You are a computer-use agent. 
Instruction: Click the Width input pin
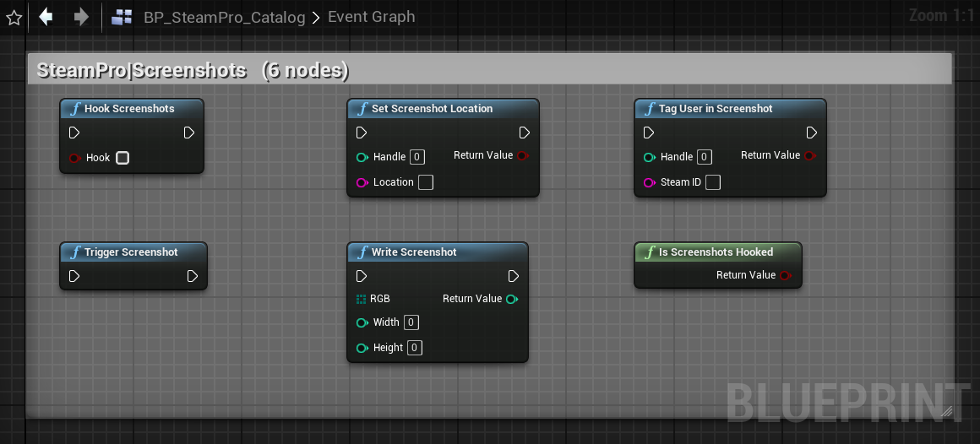click(x=362, y=322)
